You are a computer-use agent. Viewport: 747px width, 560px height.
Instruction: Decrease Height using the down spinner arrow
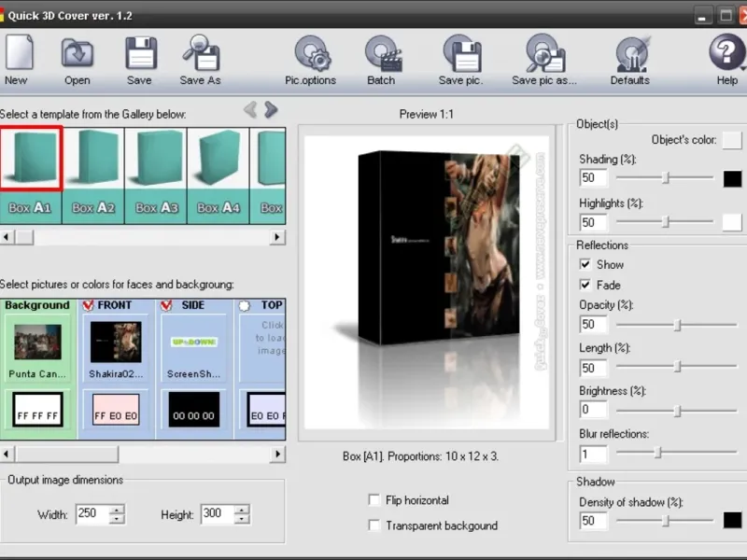(x=242, y=520)
